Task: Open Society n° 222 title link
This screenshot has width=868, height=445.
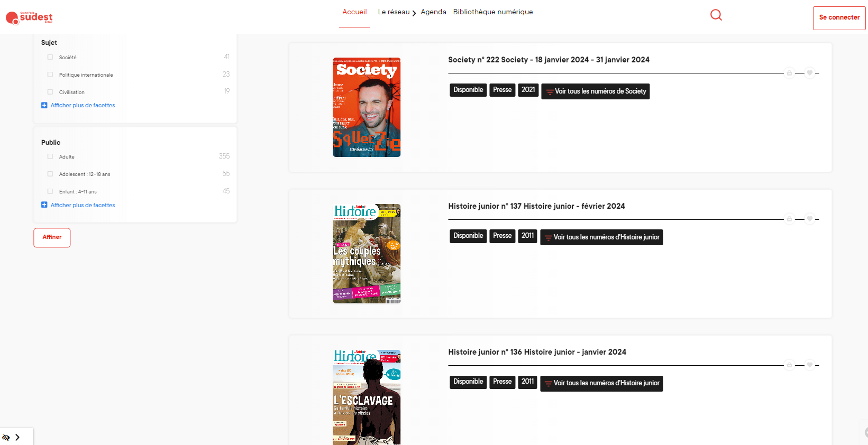Action: (x=549, y=60)
